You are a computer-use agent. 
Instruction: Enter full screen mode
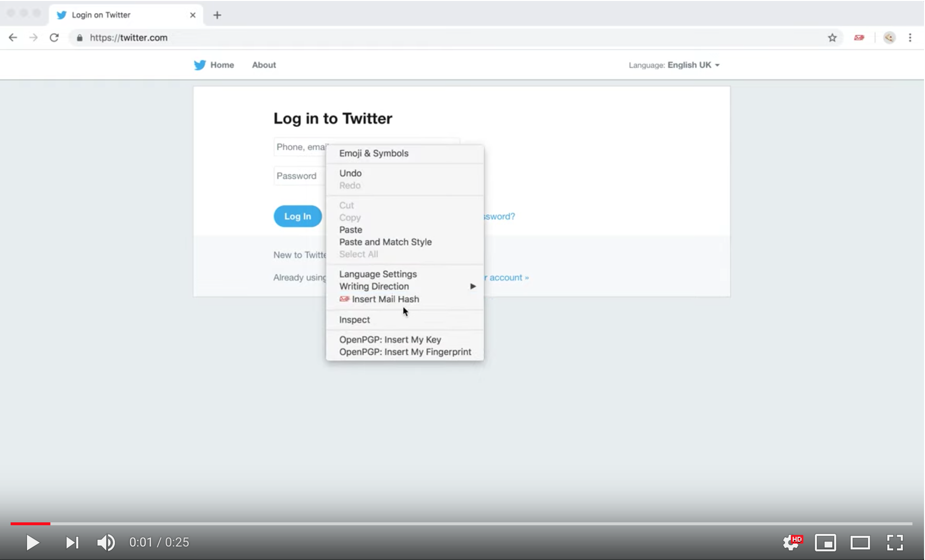(x=895, y=543)
